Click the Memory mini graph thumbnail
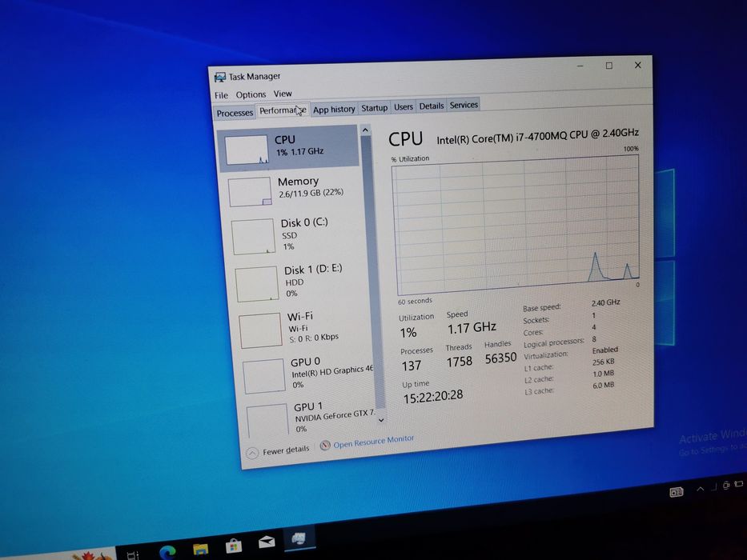This screenshot has height=560, width=747. [x=250, y=192]
